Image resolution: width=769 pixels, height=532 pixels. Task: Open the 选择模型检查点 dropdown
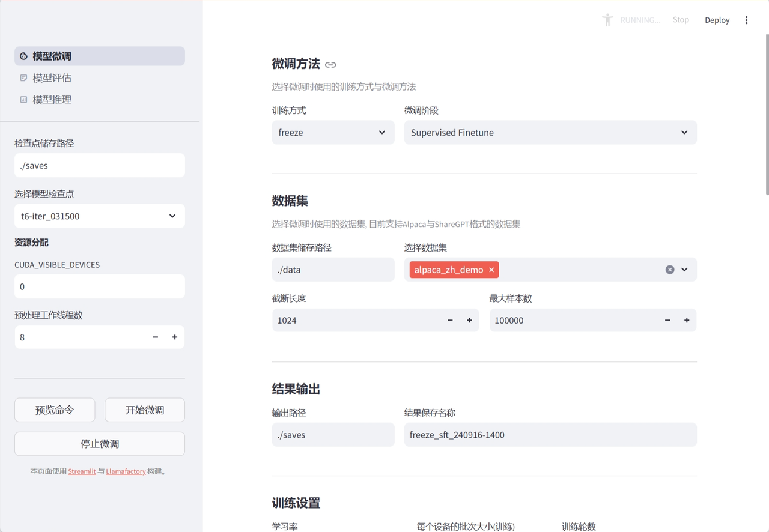pos(100,216)
